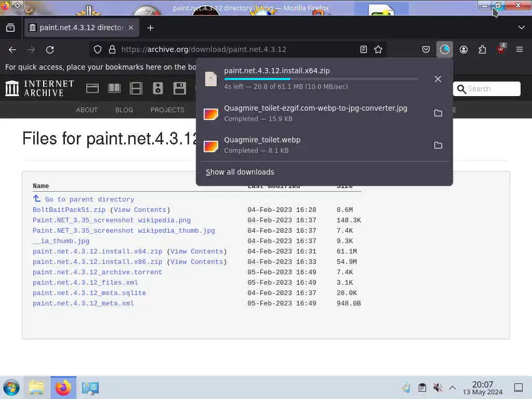Open paint.net.4.3.12_files.xml

[x=85, y=283]
